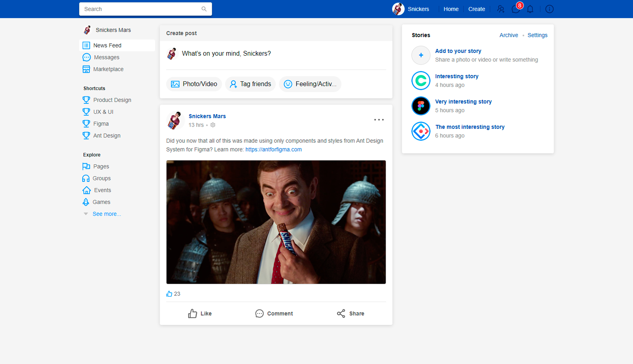
Task: Expand See more in Explore section
Action: pos(107,214)
